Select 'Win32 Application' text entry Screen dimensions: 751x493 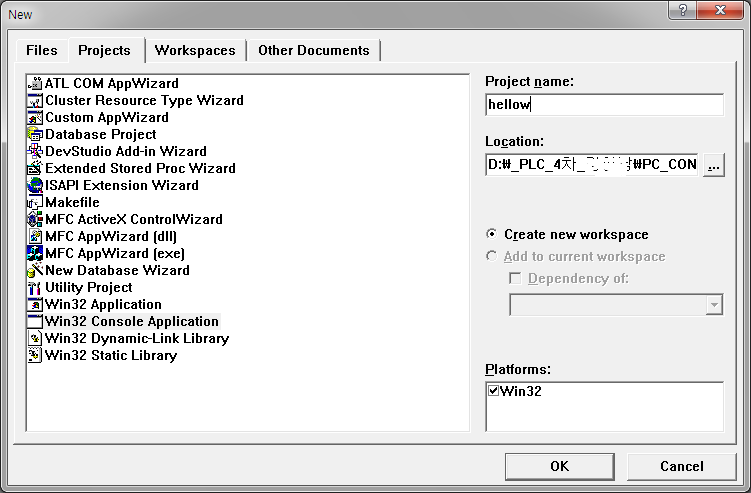[103, 305]
